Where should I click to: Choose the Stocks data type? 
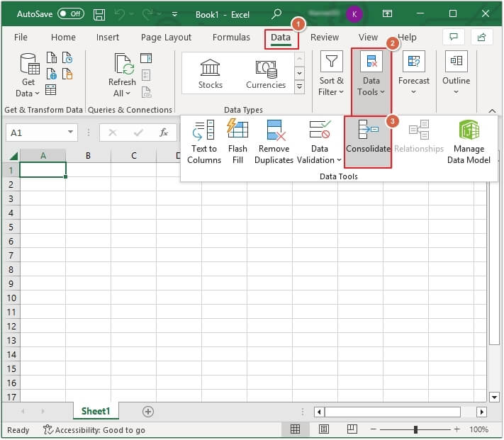pyautogui.click(x=210, y=74)
